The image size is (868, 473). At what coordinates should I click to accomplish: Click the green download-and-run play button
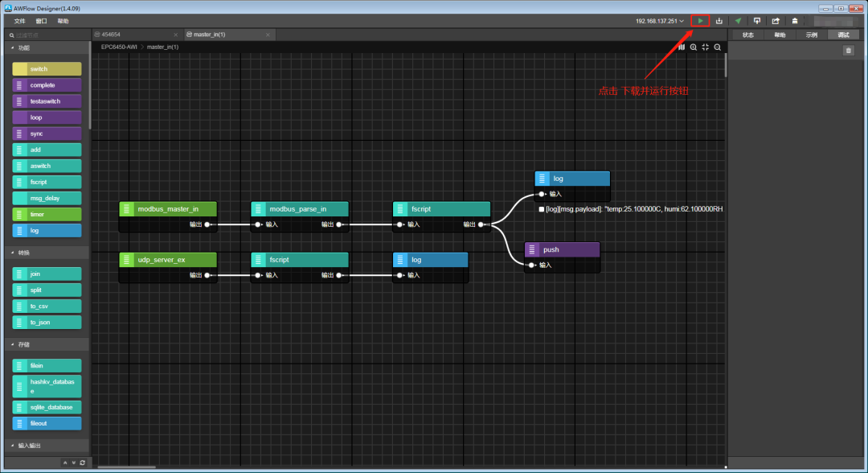coord(700,21)
